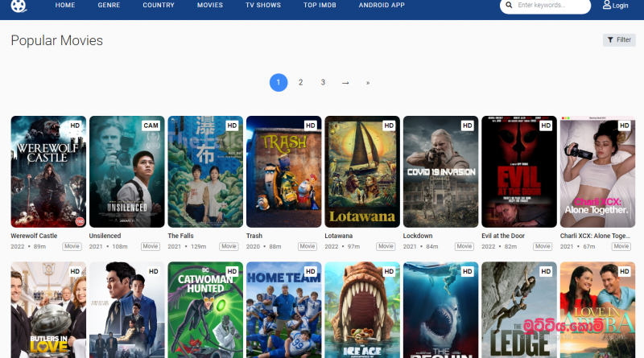Jump to last page double chevron

coord(368,83)
